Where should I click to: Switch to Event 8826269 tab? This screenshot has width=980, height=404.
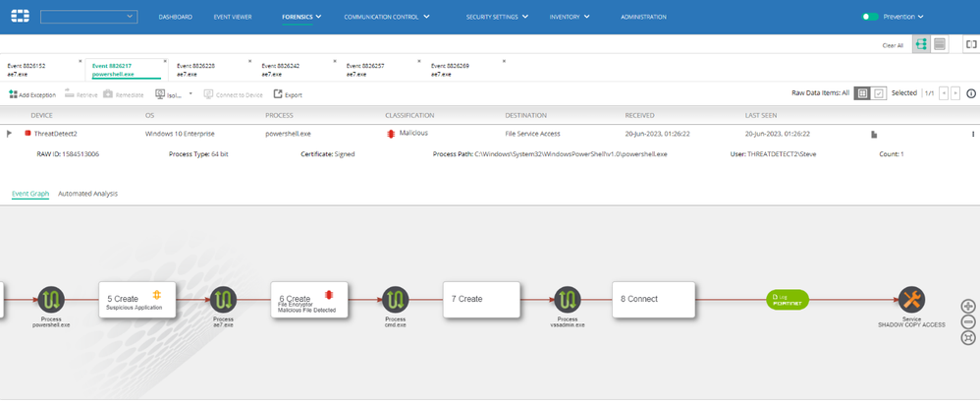click(x=465, y=70)
